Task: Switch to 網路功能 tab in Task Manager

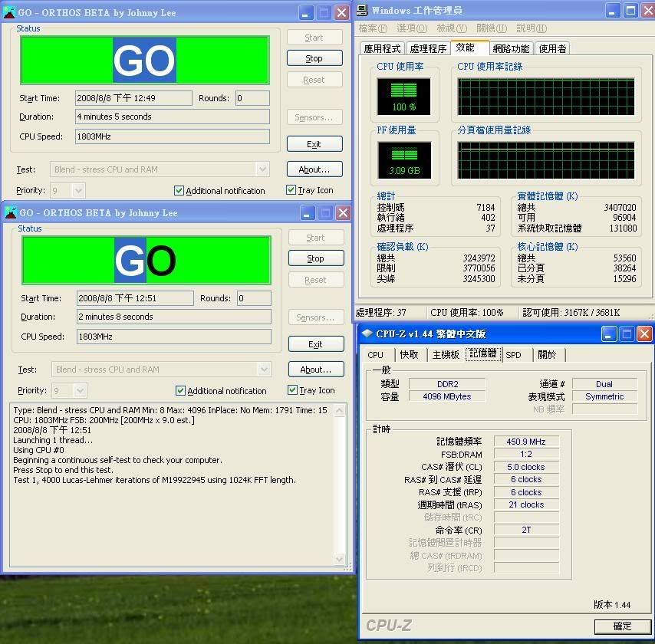Action: coord(511,49)
